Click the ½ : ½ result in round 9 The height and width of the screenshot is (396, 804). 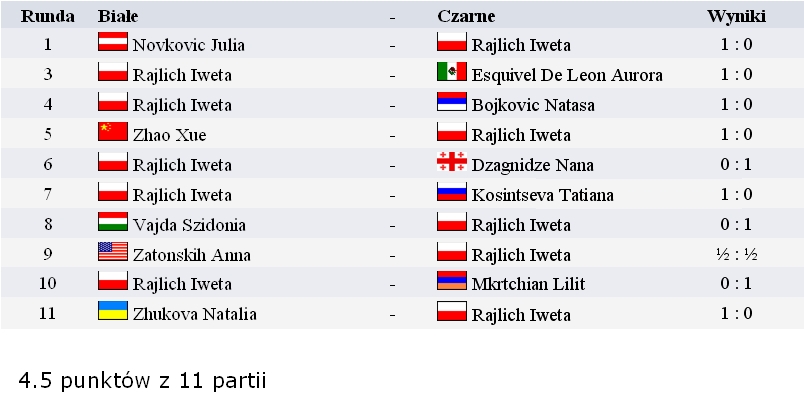737,254
